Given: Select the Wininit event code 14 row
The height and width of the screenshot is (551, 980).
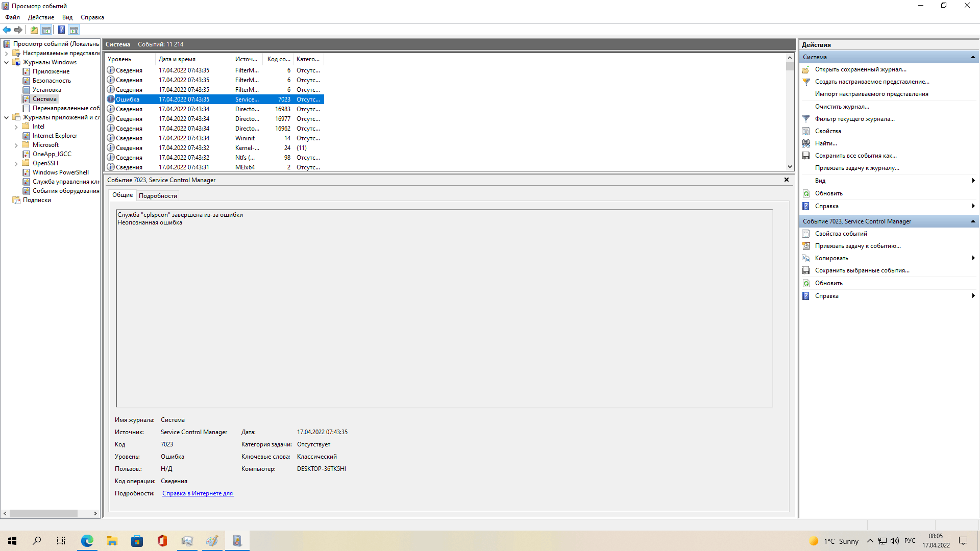Looking at the screenshot, I should coord(214,138).
